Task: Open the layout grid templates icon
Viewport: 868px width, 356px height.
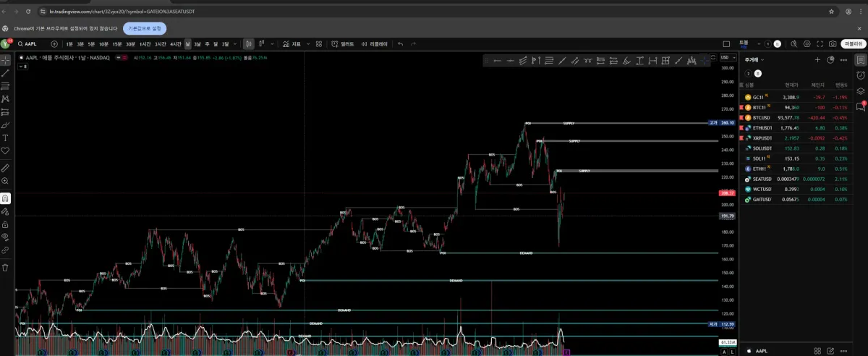Action: tap(319, 44)
